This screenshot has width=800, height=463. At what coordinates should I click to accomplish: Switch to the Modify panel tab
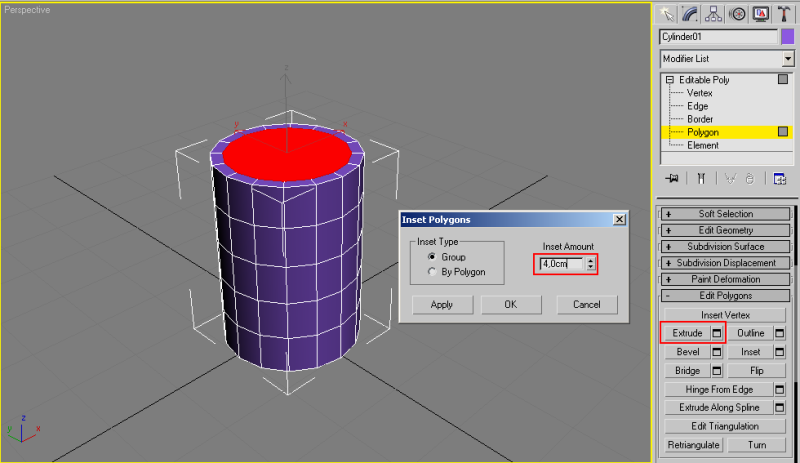point(689,14)
